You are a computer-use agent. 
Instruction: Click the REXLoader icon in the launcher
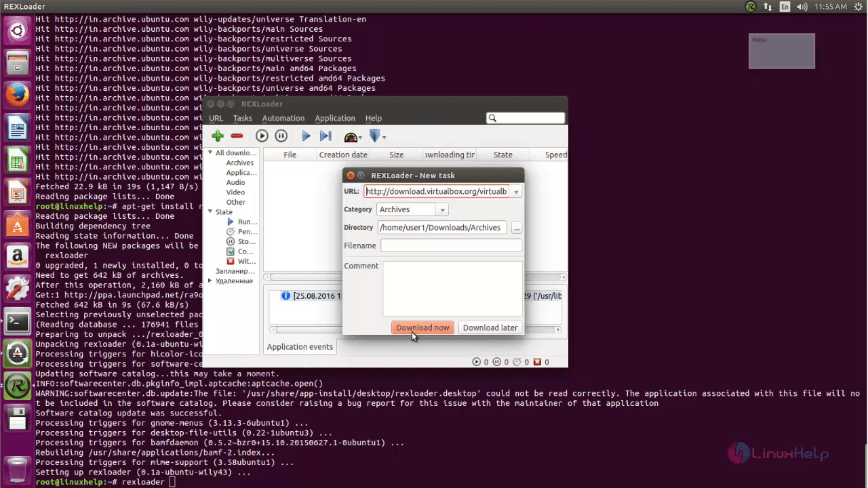click(x=17, y=386)
